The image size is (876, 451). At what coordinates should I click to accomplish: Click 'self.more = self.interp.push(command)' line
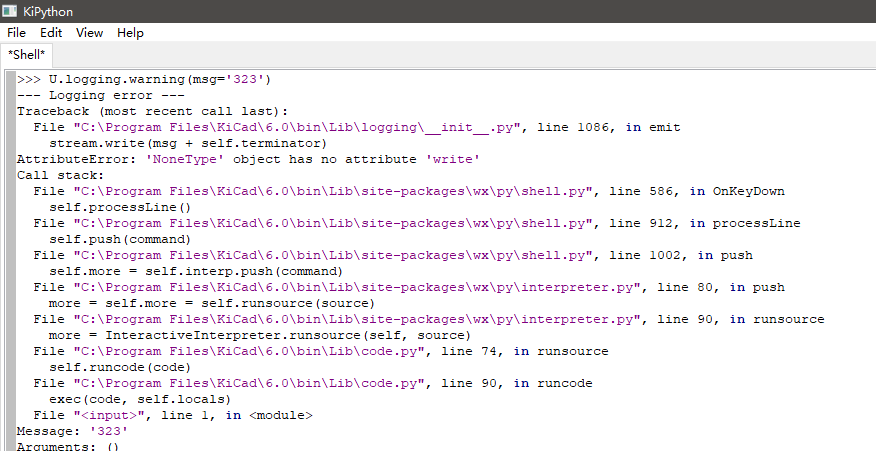[196, 271]
